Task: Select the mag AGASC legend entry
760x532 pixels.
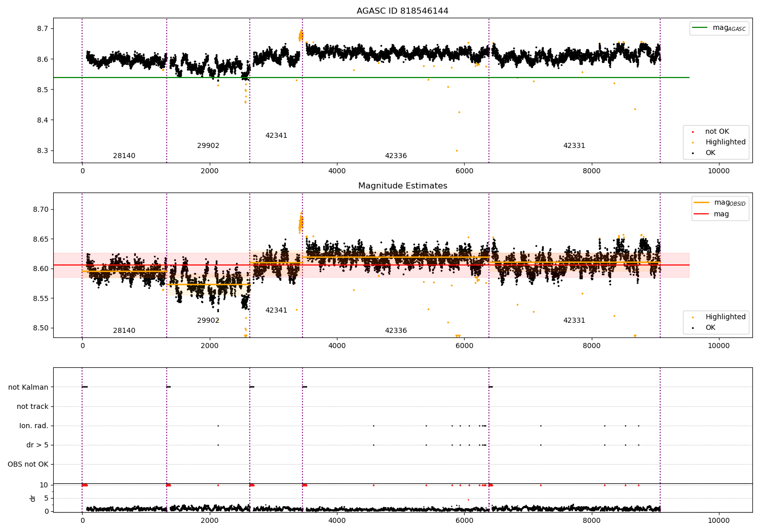Action: point(719,28)
